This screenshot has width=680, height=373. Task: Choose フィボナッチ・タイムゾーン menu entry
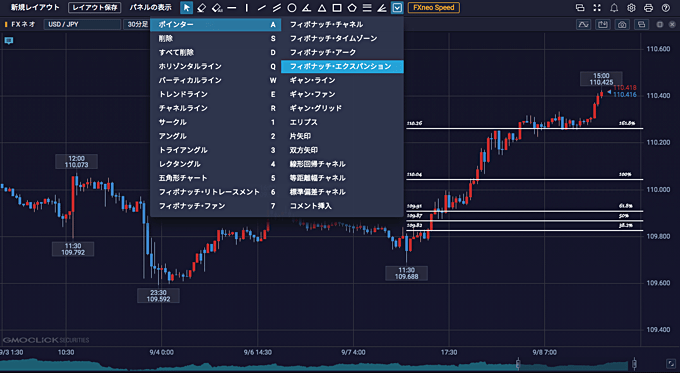pos(342,39)
